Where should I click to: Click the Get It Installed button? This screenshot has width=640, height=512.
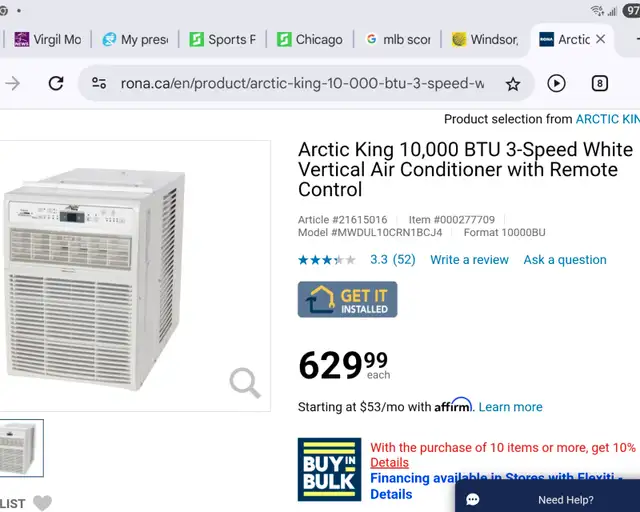pos(347,299)
